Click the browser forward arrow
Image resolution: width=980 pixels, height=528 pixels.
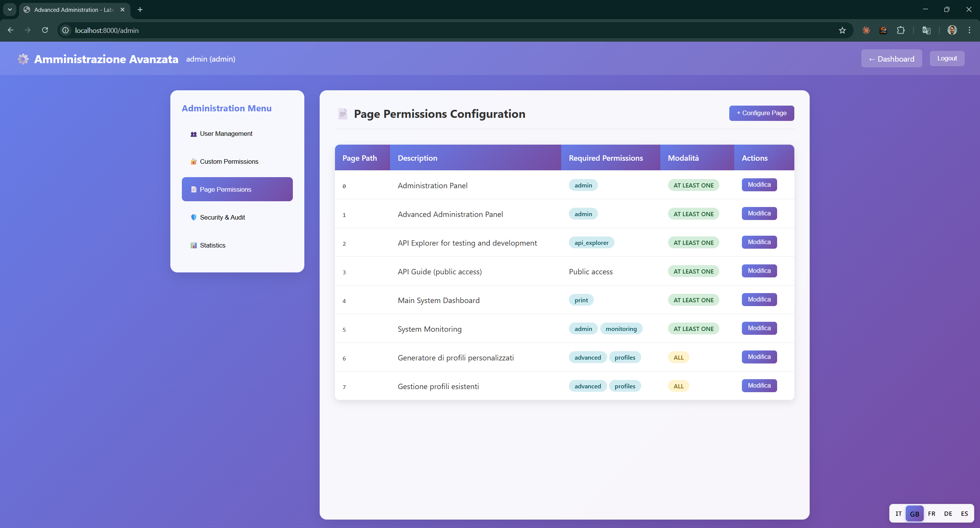point(28,30)
